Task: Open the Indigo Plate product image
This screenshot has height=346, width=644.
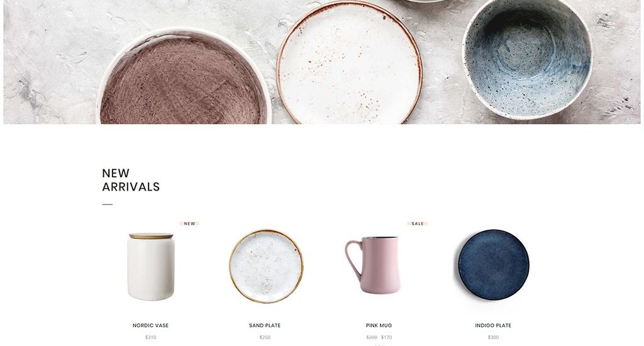Action: 494,265
